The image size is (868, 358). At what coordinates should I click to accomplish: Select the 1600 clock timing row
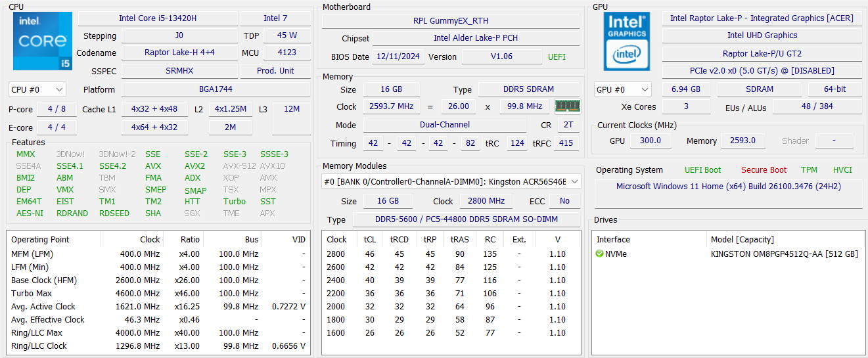[451, 332]
